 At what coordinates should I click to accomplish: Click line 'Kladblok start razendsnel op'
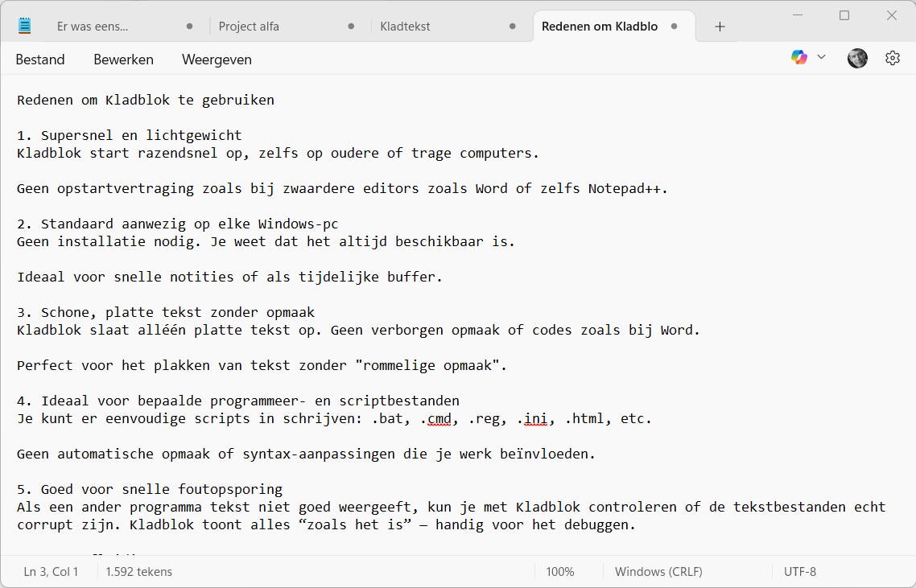[x=278, y=153]
